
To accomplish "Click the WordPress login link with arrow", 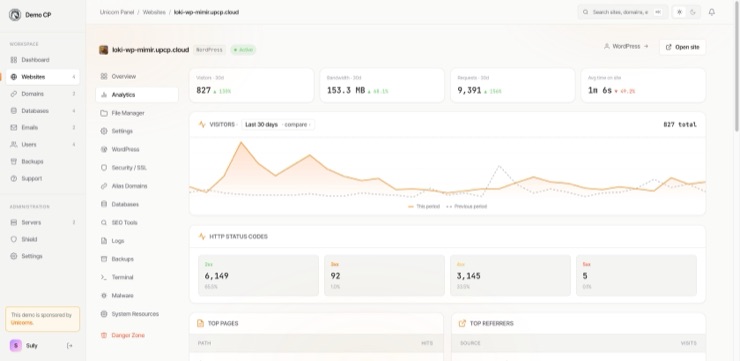I will tap(626, 47).
